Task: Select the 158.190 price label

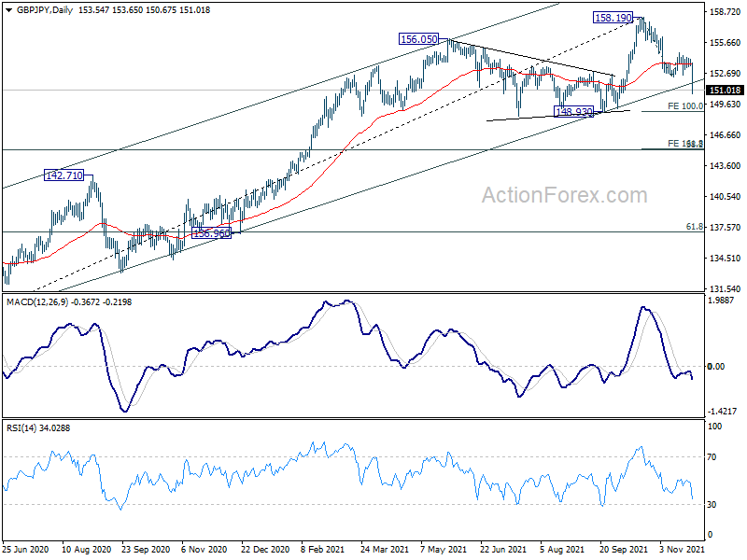Action: (613, 18)
